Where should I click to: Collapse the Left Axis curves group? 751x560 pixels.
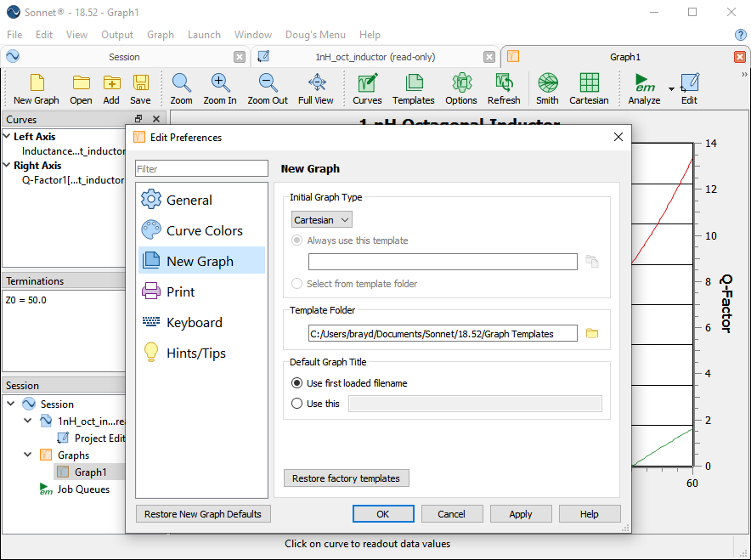click(7, 137)
